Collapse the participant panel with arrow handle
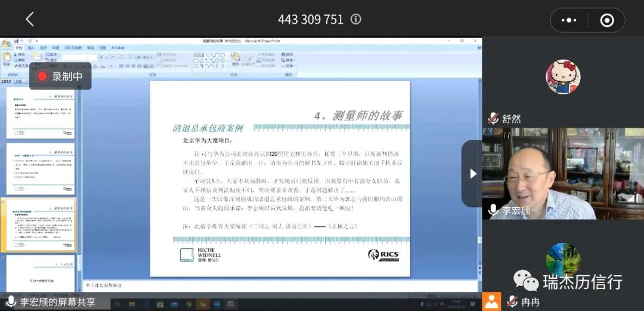The height and width of the screenshot is (311, 644). (473, 174)
